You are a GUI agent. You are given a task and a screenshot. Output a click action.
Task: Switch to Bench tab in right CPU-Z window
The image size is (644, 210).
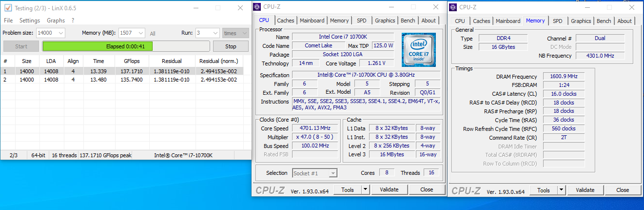[x=604, y=21]
